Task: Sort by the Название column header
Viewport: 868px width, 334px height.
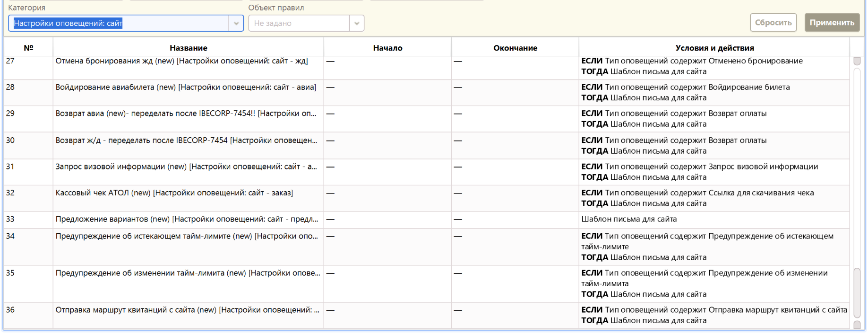Action: point(188,48)
